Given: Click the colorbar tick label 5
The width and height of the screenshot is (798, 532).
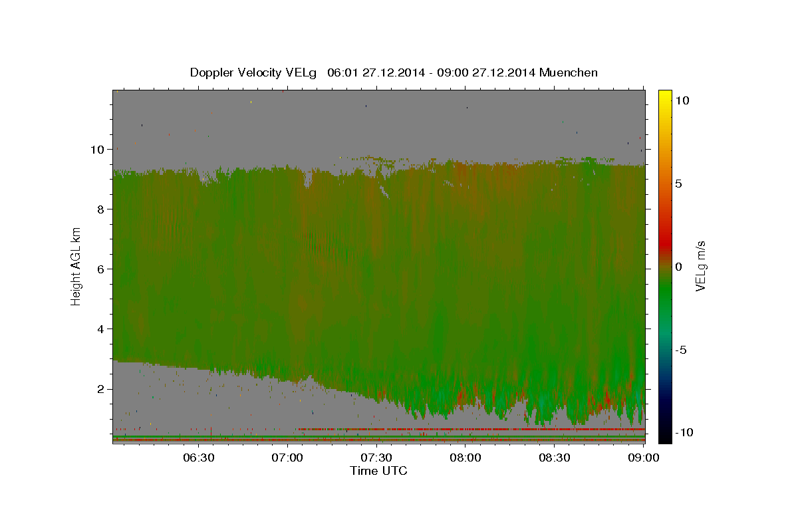Looking at the screenshot, I should pyautogui.click(x=679, y=184).
